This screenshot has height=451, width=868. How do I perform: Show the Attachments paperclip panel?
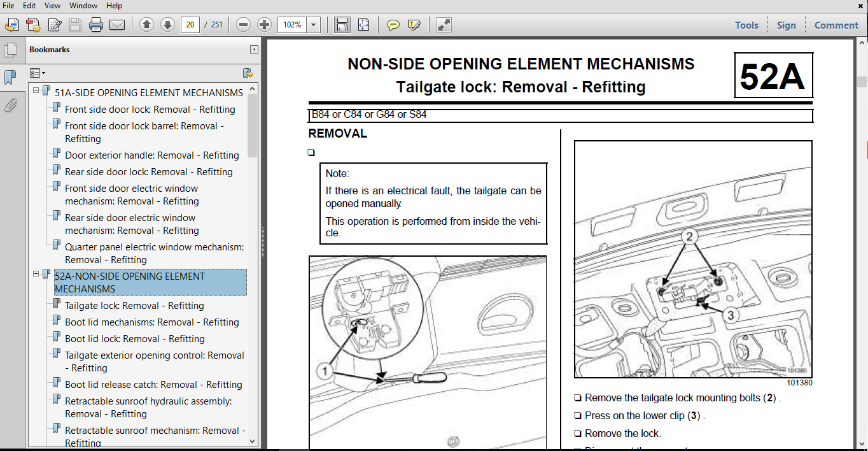(11, 105)
